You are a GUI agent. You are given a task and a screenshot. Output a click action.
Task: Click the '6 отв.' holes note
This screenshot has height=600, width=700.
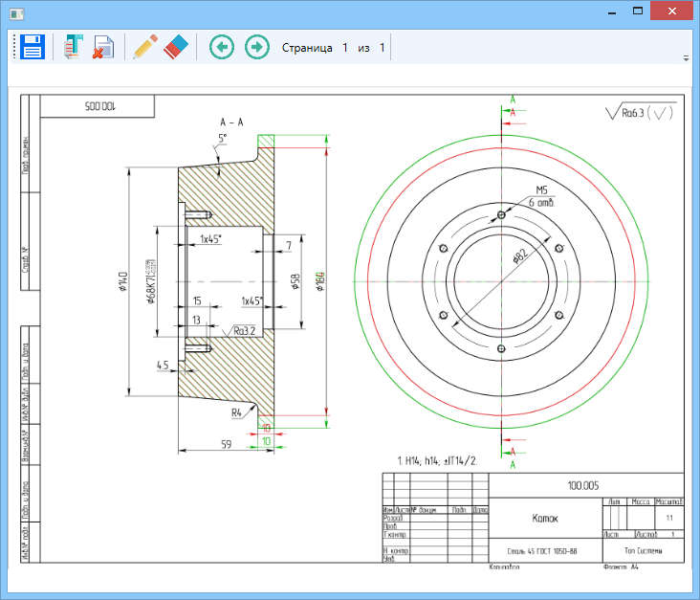(542, 202)
